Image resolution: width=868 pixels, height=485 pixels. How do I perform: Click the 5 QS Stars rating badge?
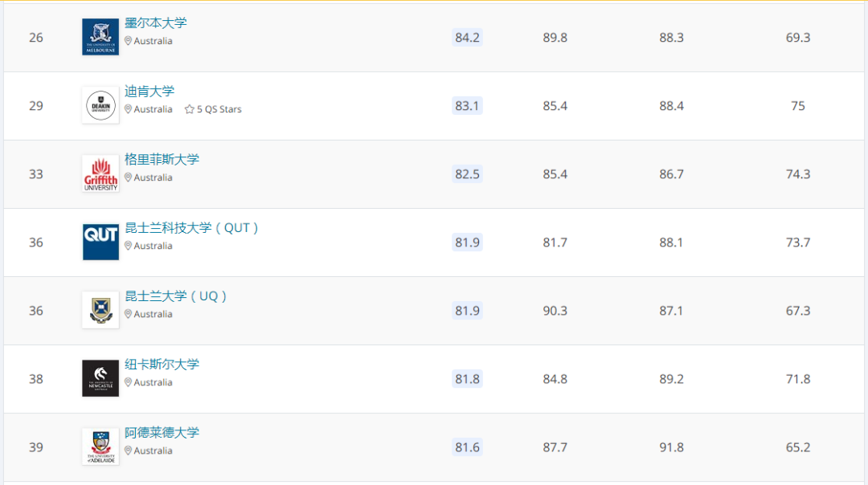click(213, 109)
